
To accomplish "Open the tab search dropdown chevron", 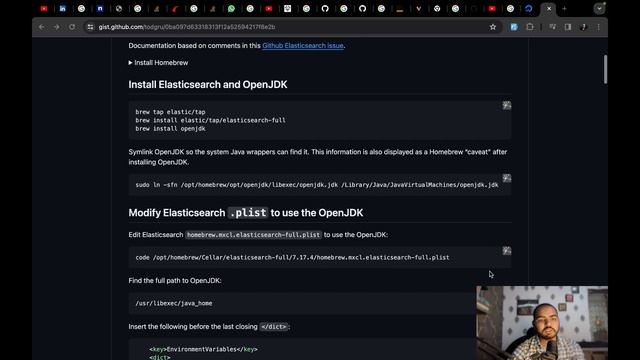I will tap(599, 9).
